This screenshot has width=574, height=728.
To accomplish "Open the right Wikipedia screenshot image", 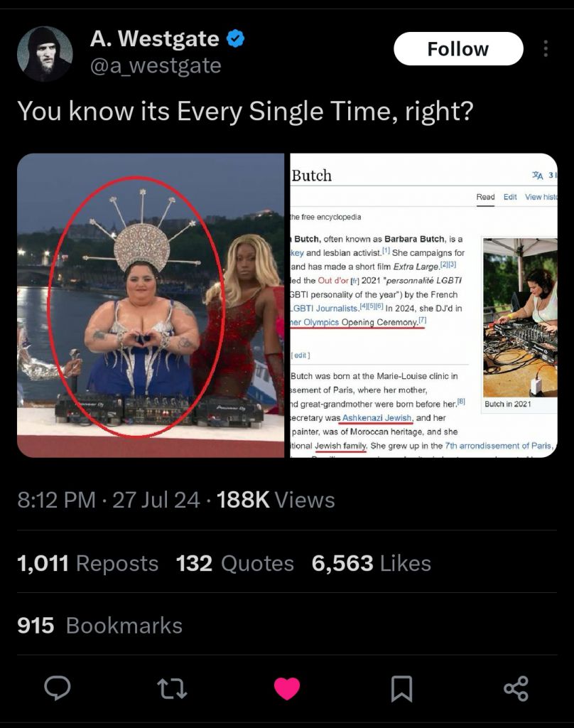I will point(423,305).
